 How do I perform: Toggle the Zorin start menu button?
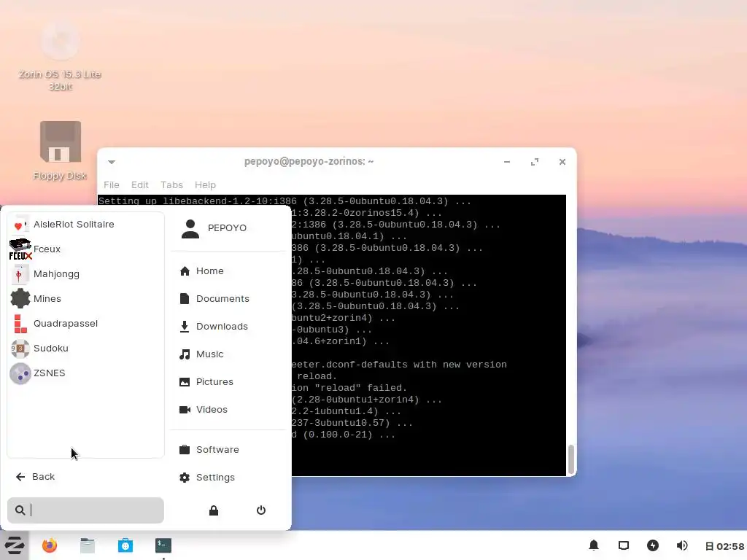15,545
